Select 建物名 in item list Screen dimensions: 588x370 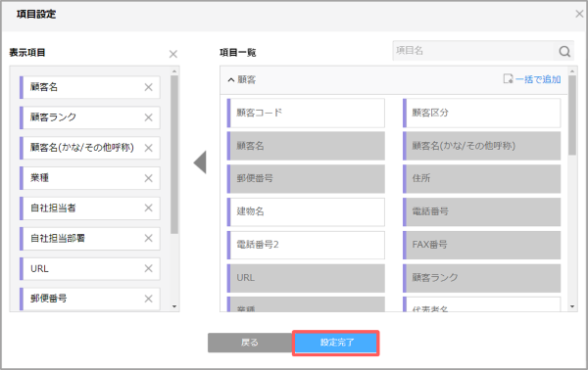(x=306, y=212)
